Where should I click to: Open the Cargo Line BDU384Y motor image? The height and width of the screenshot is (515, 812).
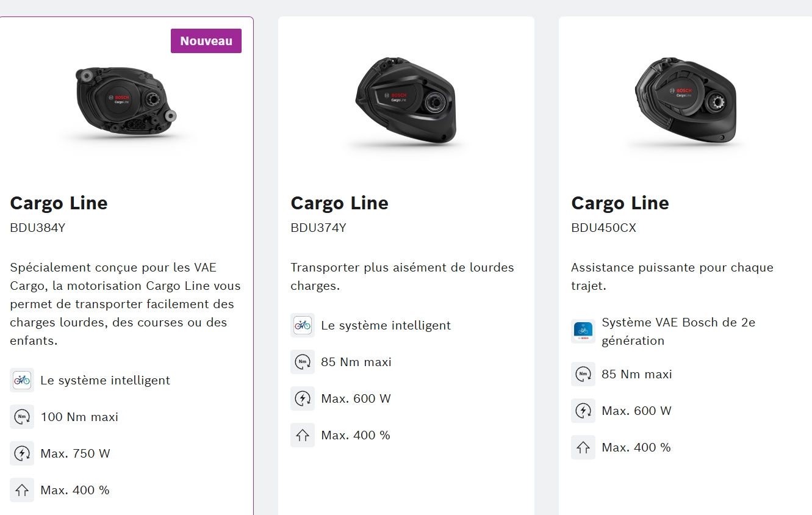point(126,101)
